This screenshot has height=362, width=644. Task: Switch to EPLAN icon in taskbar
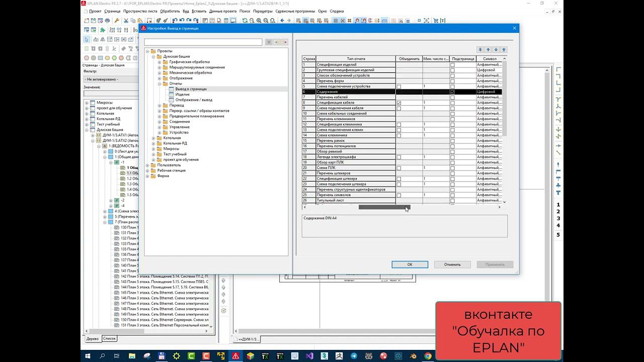tap(235, 356)
